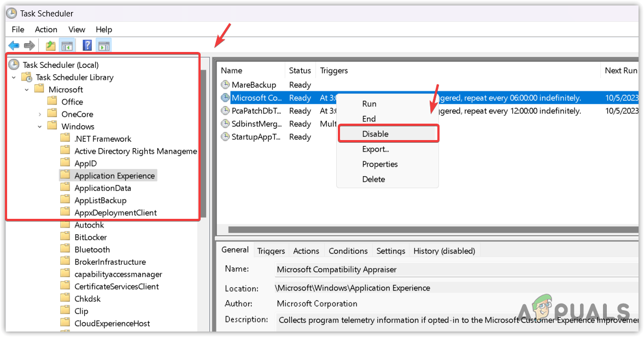Expand the OneCore tree node
The height and width of the screenshot is (337, 644).
40,114
